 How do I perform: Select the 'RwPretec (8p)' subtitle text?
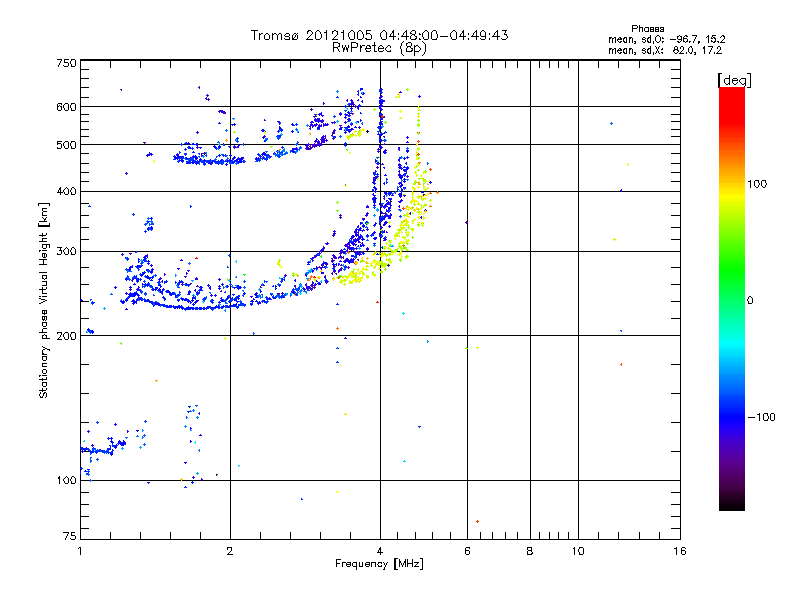coord(379,48)
